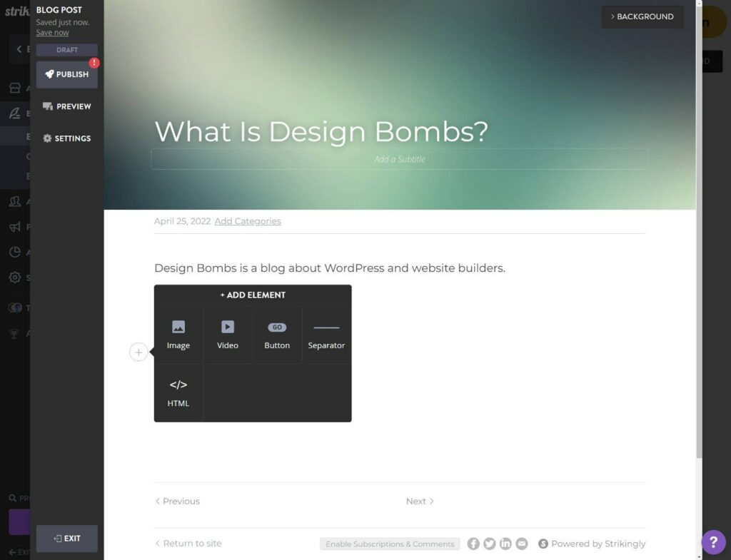Viewport: 731px width, 560px height.
Task: Exit the blog post editor
Action: 67,539
